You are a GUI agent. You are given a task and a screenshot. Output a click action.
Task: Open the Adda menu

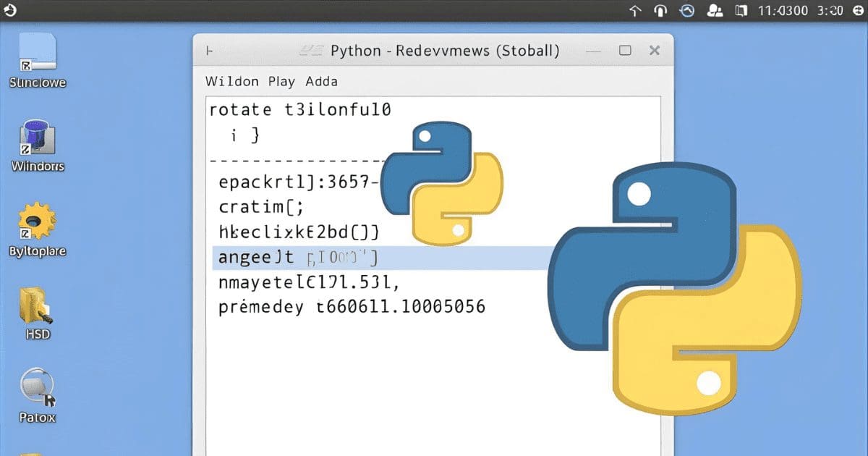click(x=321, y=81)
